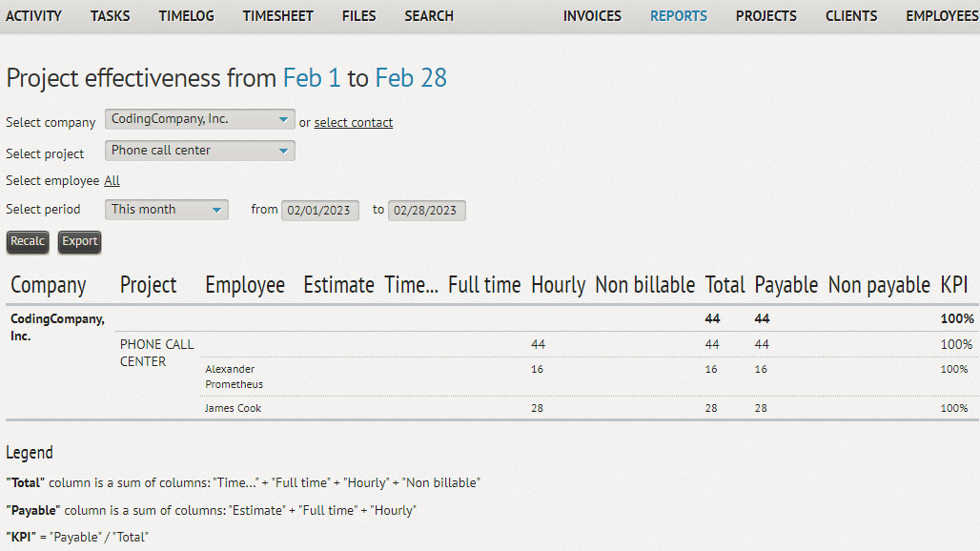Screen dimensions: 980x551
Task: Navigate to the Files tab
Action: tap(359, 16)
